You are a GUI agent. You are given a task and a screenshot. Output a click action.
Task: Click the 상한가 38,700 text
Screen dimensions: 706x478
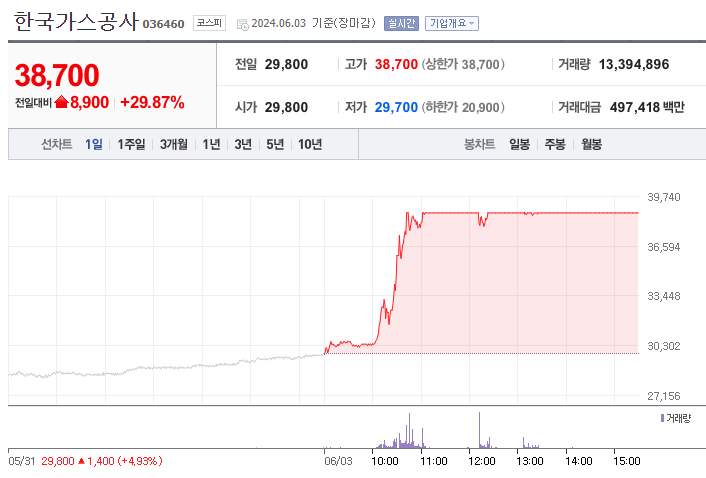point(463,64)
